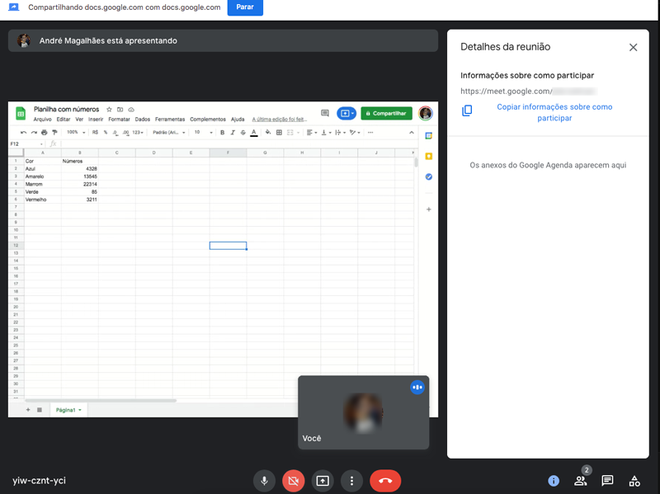This screenshot has height=494, width=660.
Task: Open the Arquivo menu in Sheets
Action: (x=43, y=120)
